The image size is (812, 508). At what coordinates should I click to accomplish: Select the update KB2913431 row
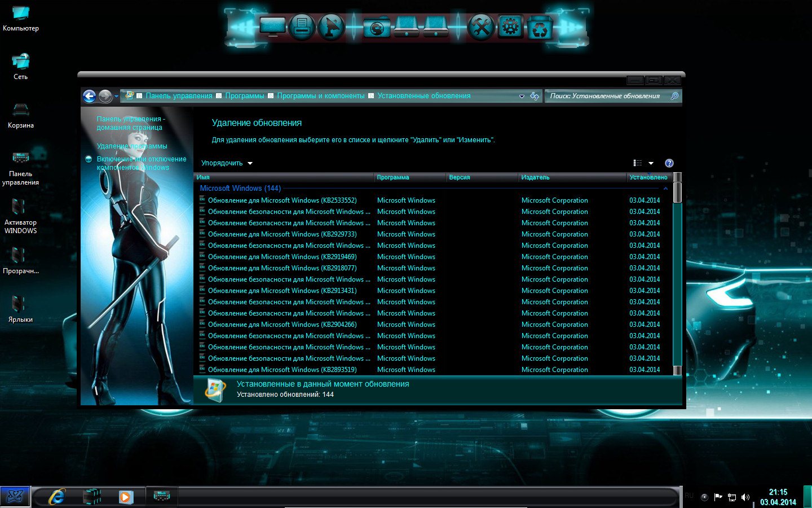[x=434, y=291]
